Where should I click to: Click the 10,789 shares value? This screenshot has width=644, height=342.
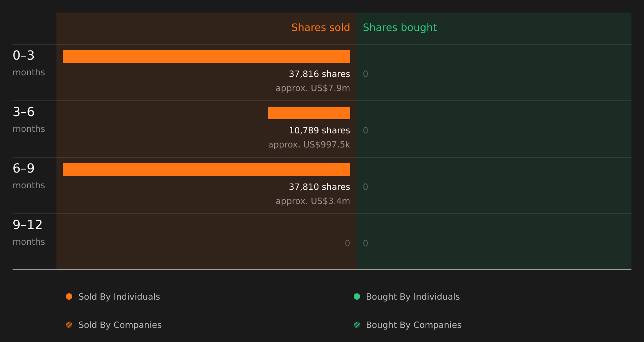[x=319, y=130]
